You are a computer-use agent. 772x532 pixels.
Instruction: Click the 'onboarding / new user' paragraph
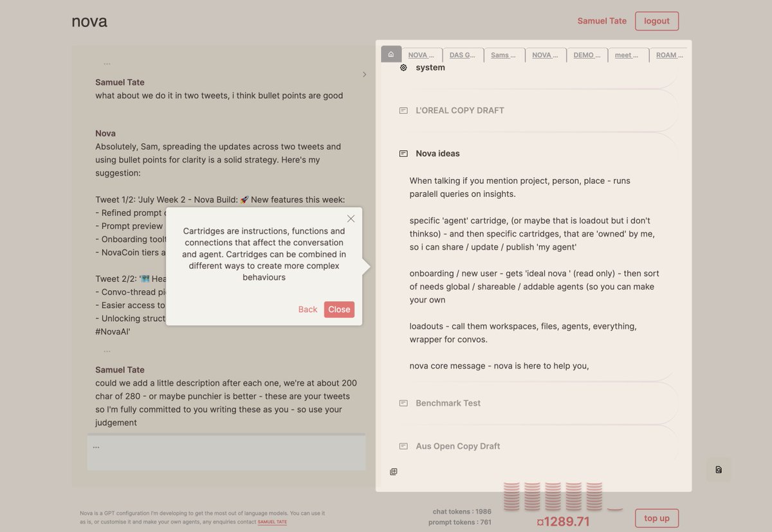click(535, 287)
